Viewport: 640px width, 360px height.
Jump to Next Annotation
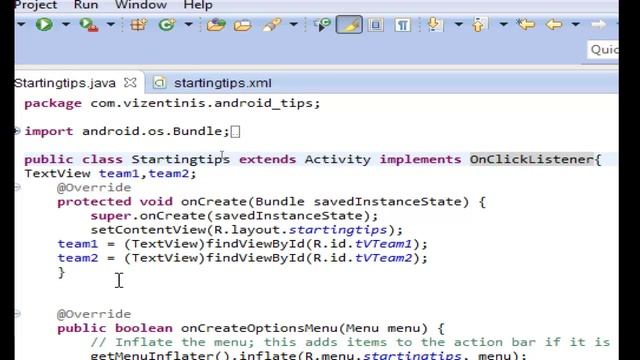(x=435, y=25)
